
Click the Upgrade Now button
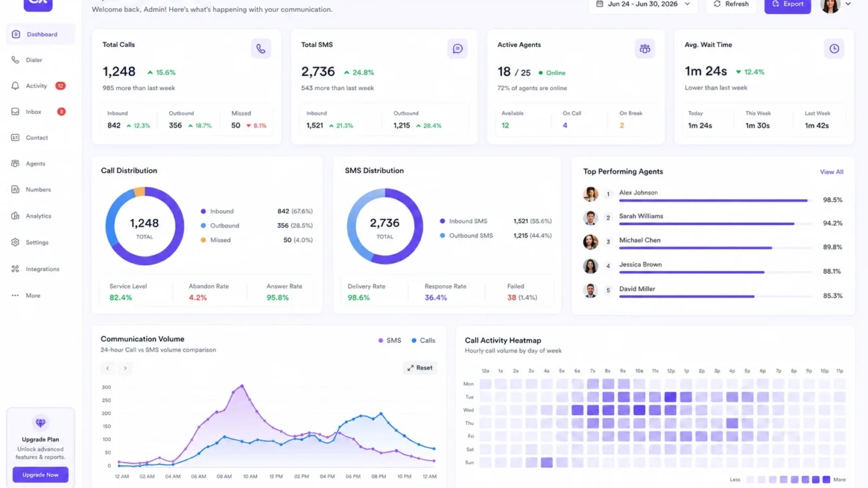[41, 475]
